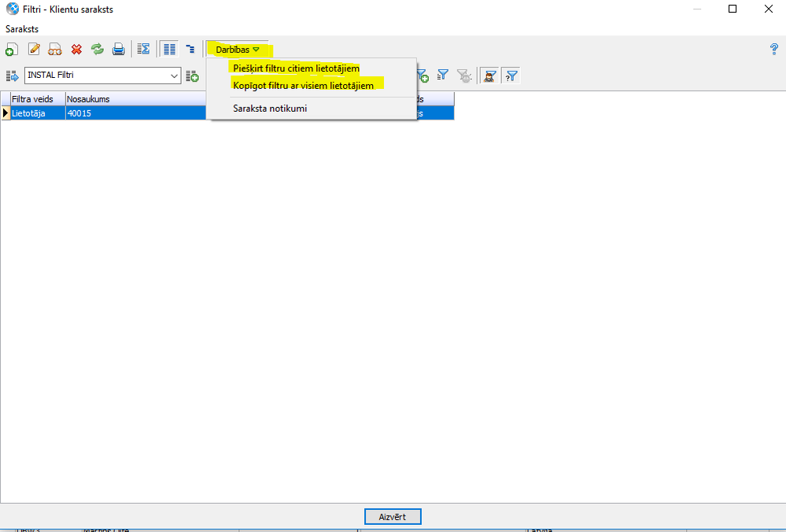Click the Aizvērt button
The height and width of the screenshot is (532, 786).
[x=393, y=516]
